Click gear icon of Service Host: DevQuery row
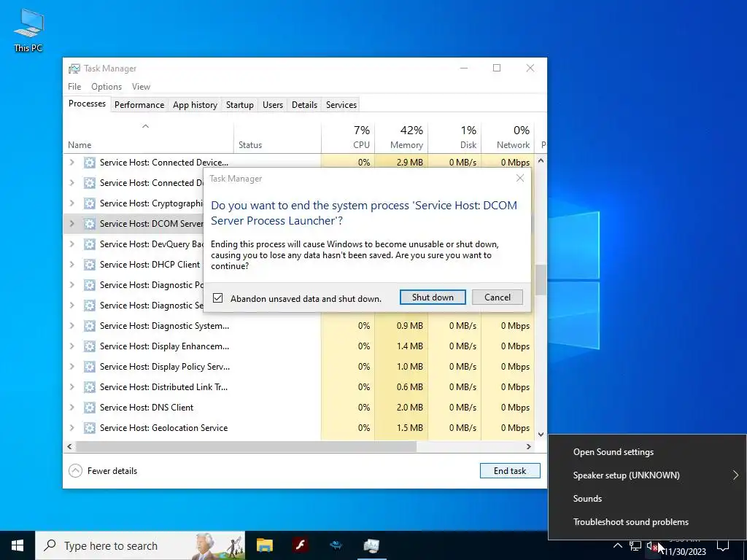The height and width of the screenshot is (560, 747). pyautogui.click(x=89, y=244)
